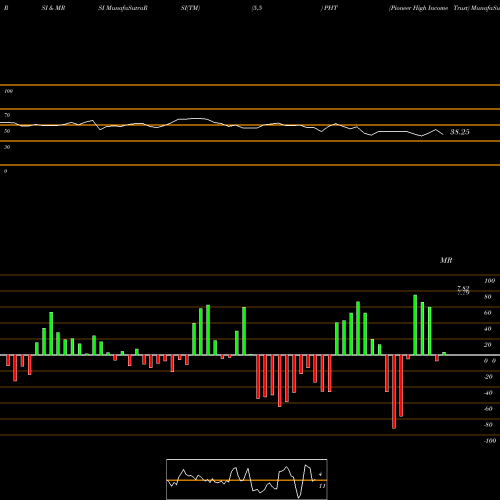Click the RSI value '38.25'

tap(460, 132)
